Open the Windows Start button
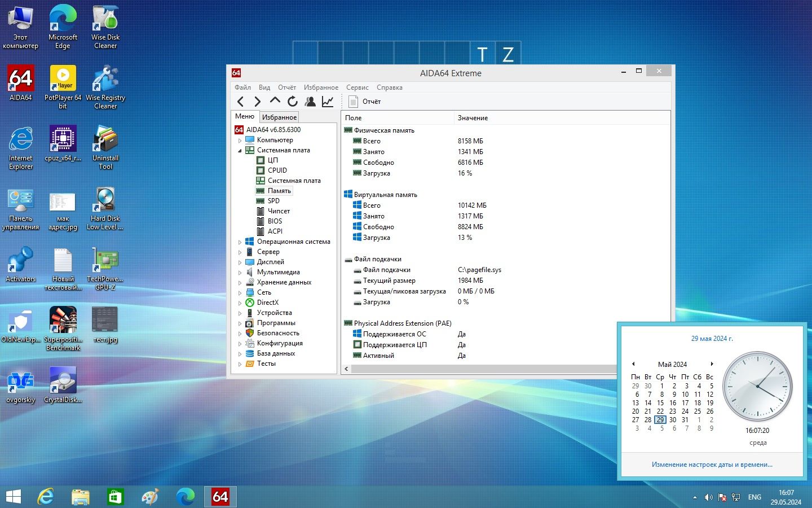 click(13, 497)
